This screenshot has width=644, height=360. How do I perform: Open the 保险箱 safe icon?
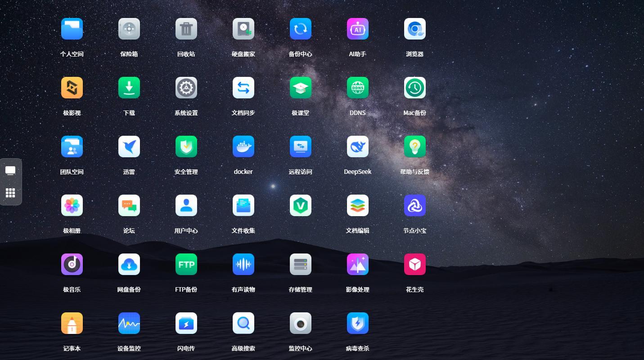click(x=129, y=29)
